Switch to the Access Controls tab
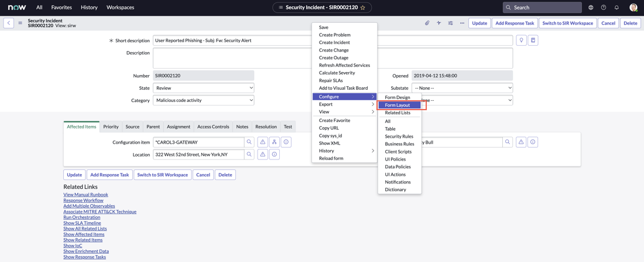 click(x=213, y=127)
